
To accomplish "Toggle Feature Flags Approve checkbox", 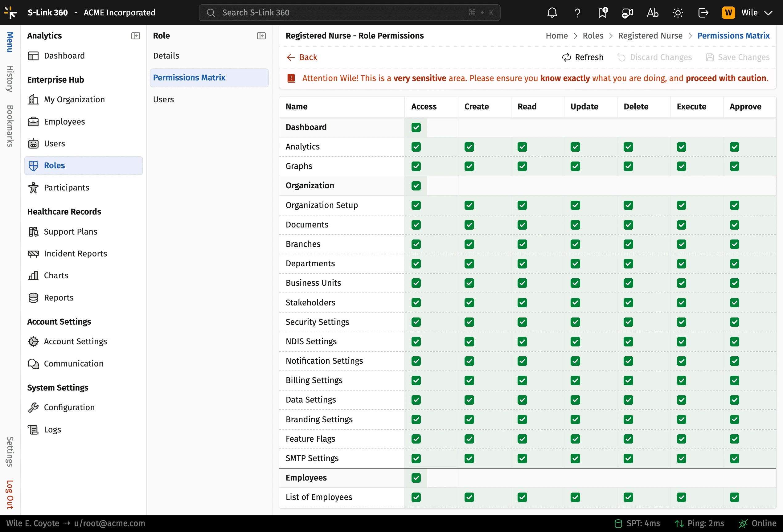I will 734,439.
